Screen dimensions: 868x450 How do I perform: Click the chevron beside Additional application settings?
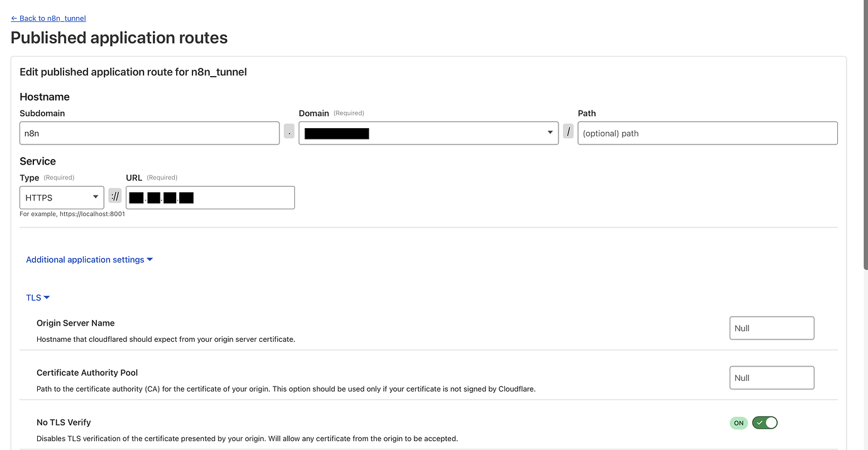(150, 259)
